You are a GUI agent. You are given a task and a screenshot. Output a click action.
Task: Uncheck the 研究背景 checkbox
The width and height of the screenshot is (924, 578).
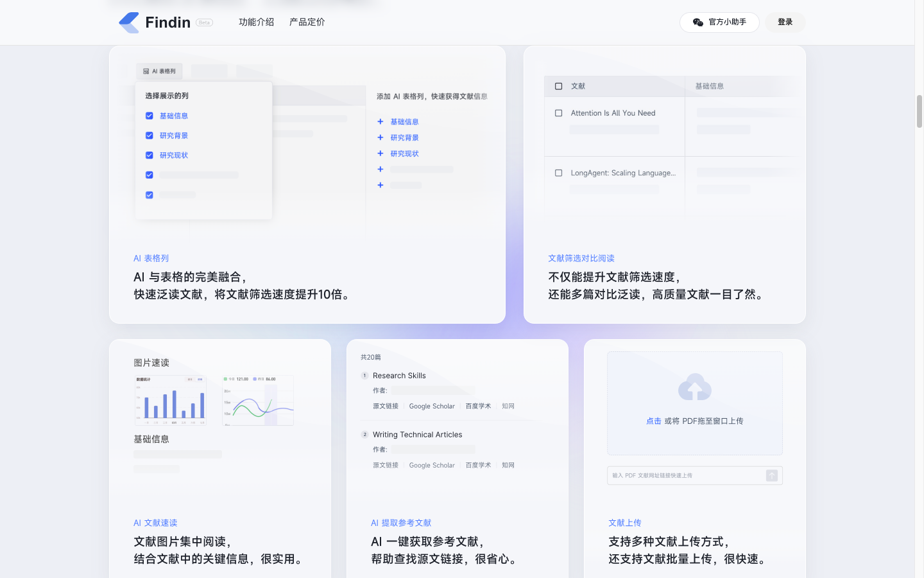[x=149, y=136]
